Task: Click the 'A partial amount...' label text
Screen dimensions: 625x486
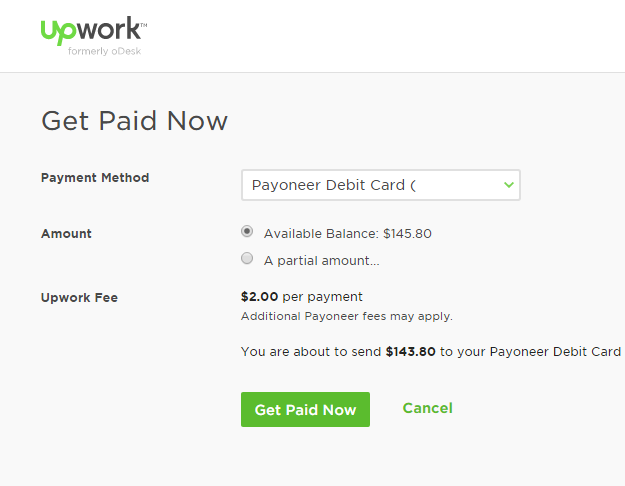Action: click(321, 261)
